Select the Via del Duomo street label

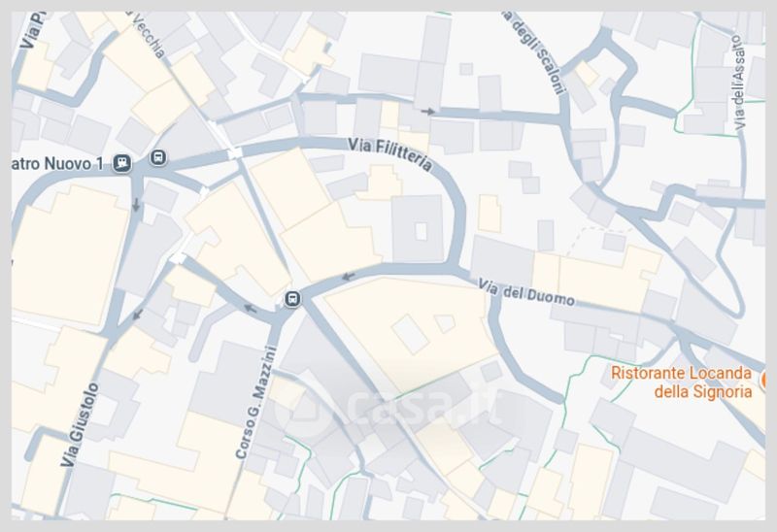pos(525,293)
